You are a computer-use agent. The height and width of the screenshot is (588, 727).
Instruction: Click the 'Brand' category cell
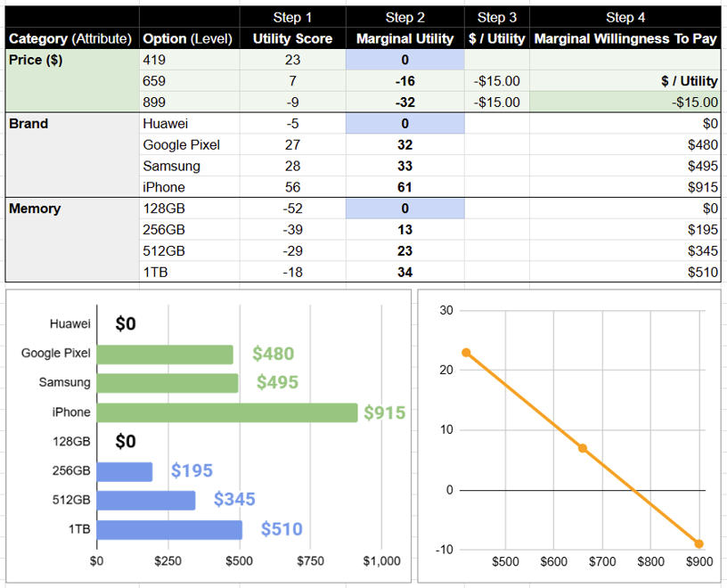coord(72,155)
